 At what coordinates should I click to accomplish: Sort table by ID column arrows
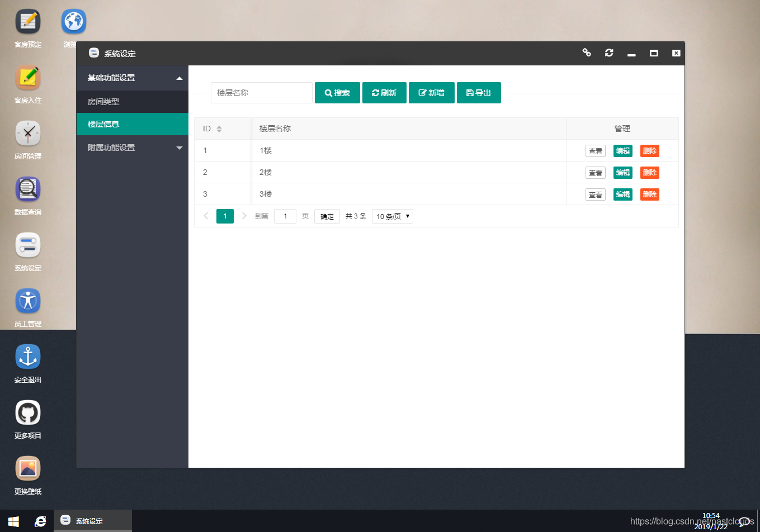click(x=219, y=129)
